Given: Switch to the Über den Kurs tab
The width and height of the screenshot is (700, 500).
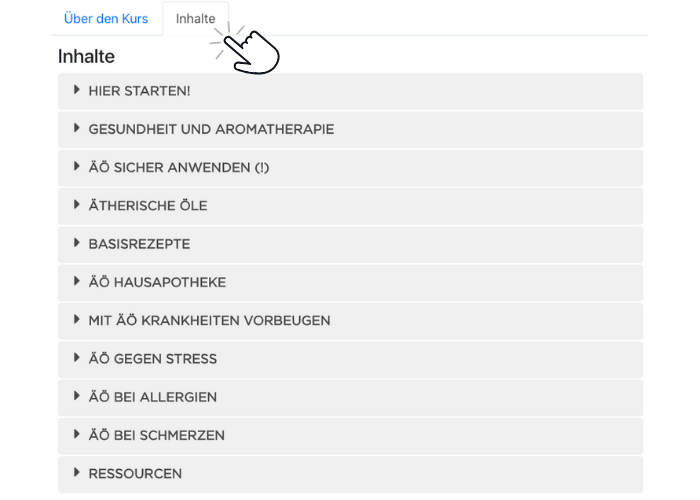Looking at the screenshot, I should [x=105, y=19].
